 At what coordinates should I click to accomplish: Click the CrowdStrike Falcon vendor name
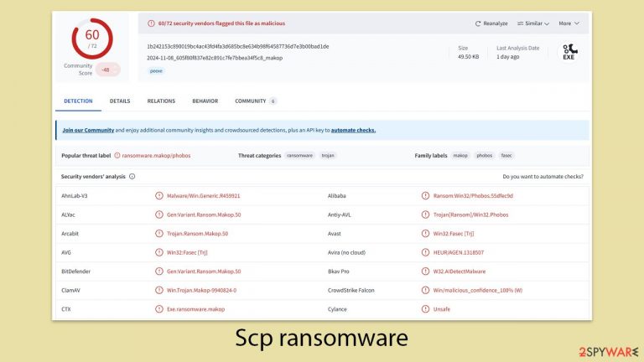click(x=351, y=290)
